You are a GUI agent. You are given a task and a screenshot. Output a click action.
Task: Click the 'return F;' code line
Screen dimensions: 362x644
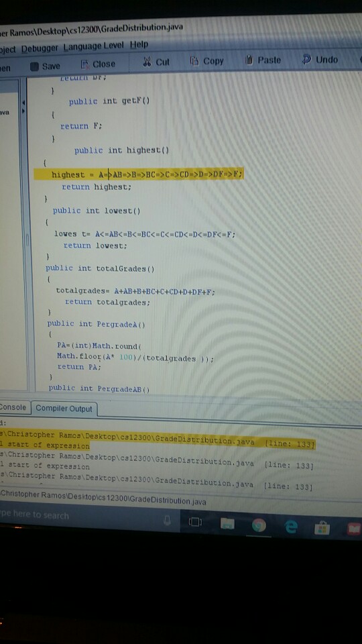pyautogui.click(x=81, y=126)
